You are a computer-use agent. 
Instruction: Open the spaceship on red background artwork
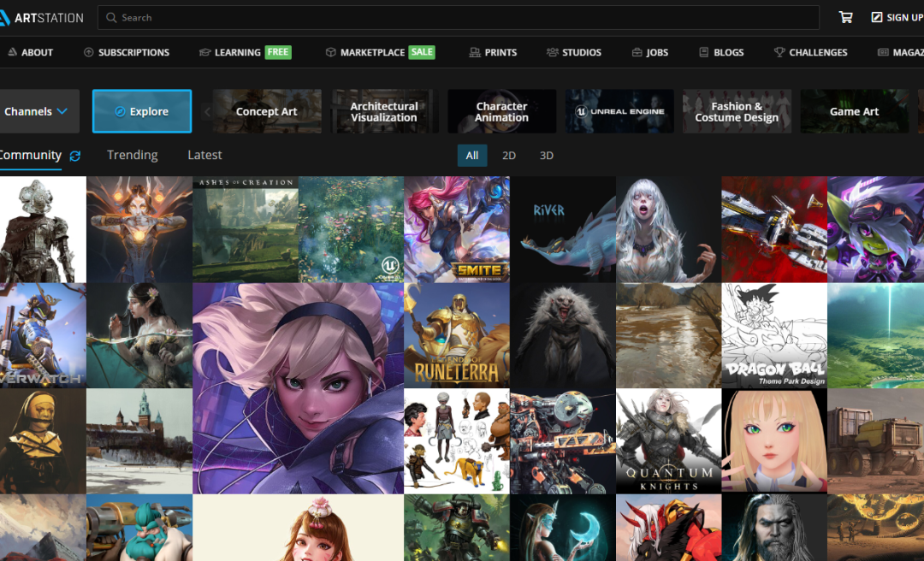click(x=774, y=229)
